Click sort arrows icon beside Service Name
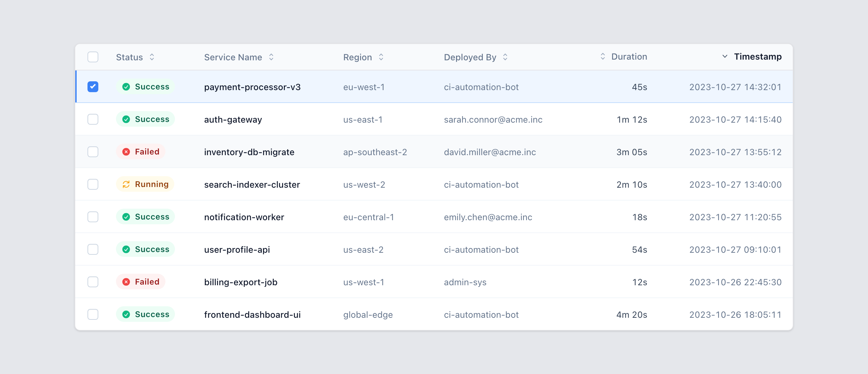The height and width of the screenshot is (374, 868). pyautogui.click(x=271, y=57)
